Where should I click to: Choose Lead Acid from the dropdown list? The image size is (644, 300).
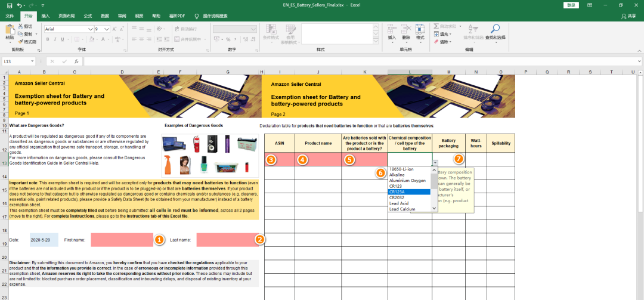pos(400,203)
